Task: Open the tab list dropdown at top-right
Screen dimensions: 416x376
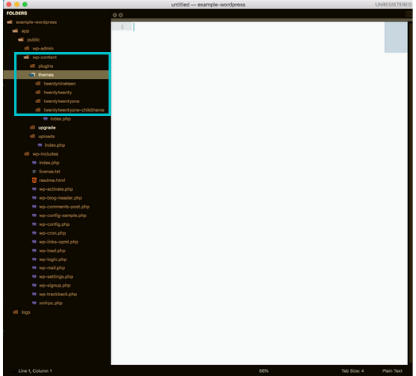Action: click(408, 14)
